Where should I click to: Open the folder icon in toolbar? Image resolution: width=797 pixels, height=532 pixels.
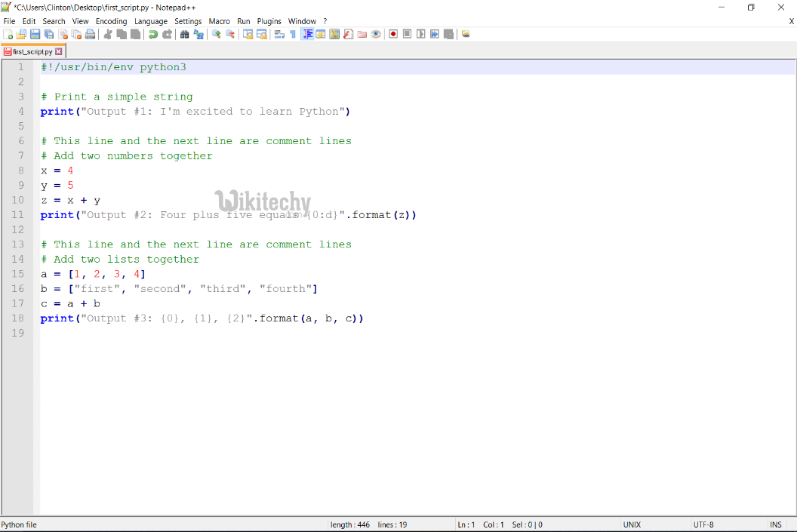click(x=362, y=34)
